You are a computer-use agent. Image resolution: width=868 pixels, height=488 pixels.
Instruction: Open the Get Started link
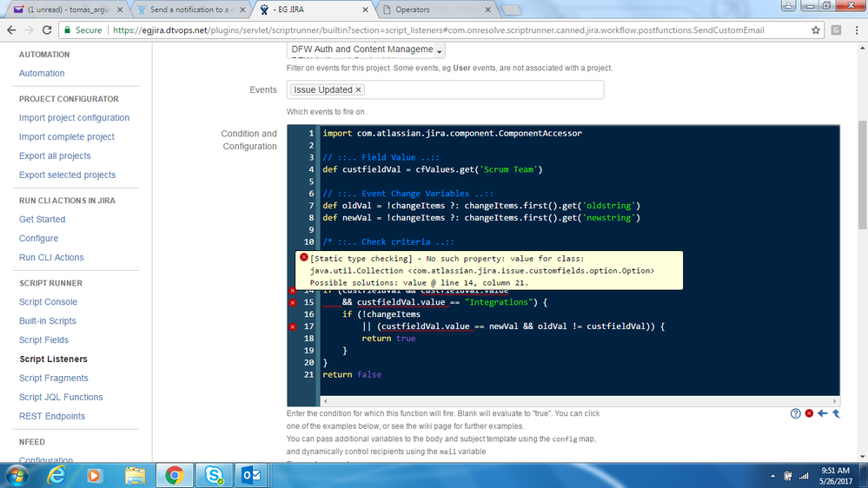[42, 219]
